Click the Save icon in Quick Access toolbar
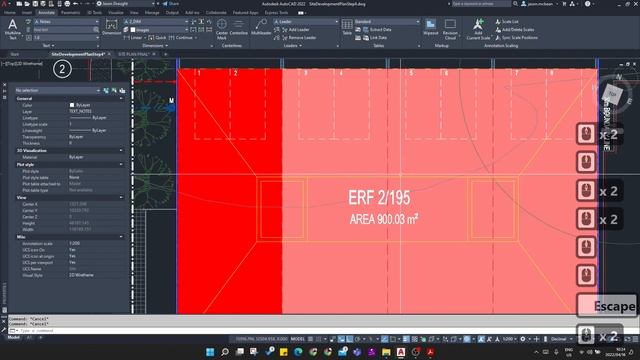The width and height of the screenshot is (640, 360). coord(36,4)
